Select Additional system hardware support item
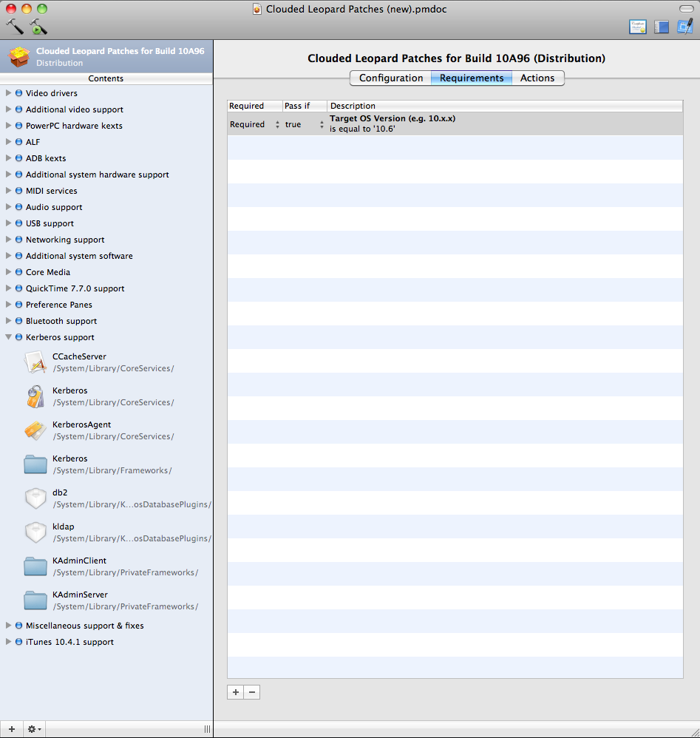The width and height of the screenshot is (700, 738). [x=97, y=175]
